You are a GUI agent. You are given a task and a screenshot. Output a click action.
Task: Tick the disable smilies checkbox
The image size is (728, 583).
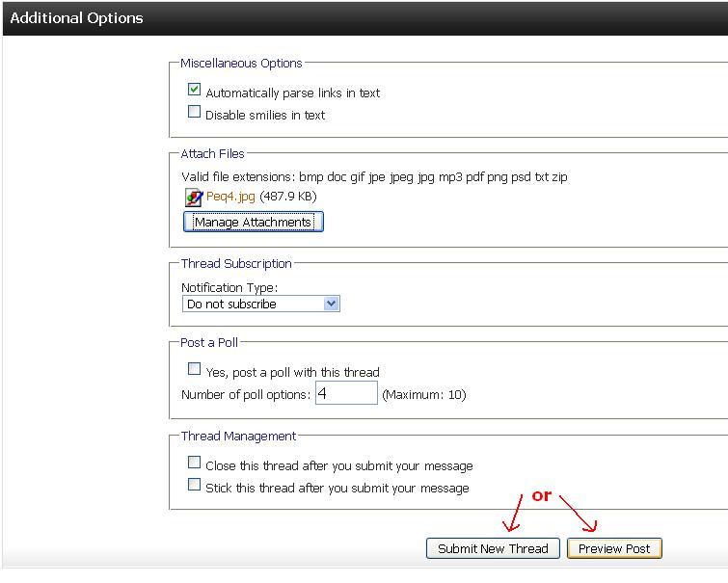pos(194,113)
